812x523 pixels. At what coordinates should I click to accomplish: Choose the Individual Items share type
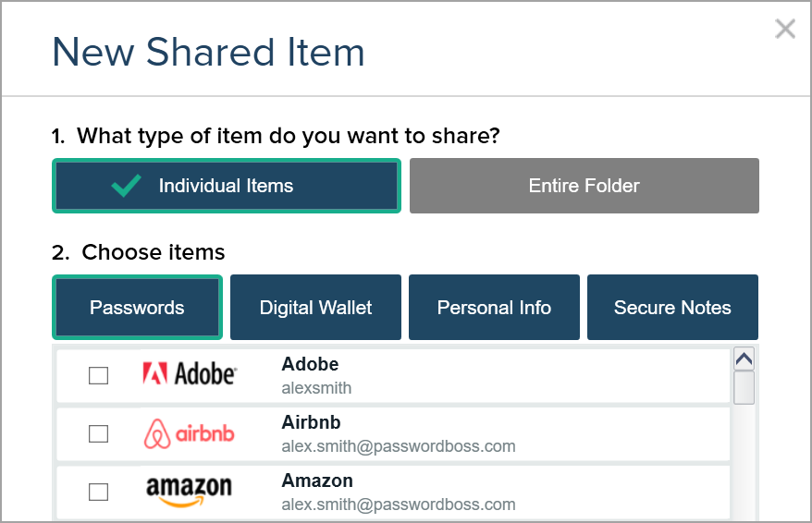(227, 186)
